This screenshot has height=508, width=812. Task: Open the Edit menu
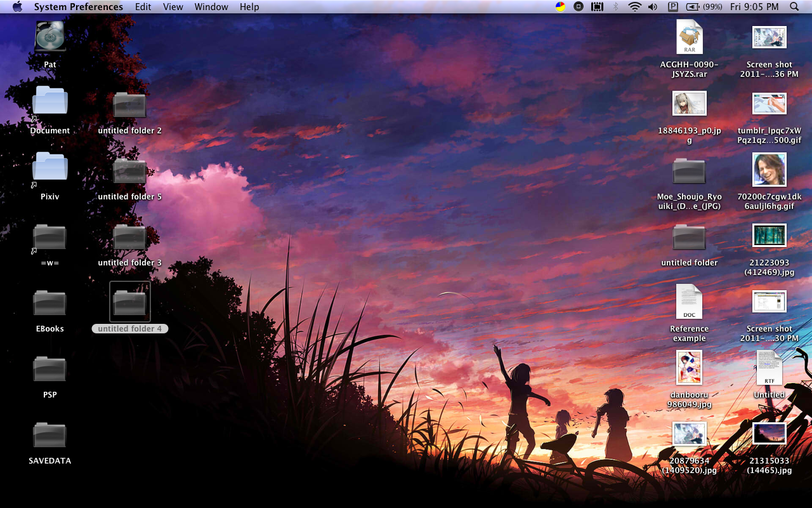tap(143, 7)
